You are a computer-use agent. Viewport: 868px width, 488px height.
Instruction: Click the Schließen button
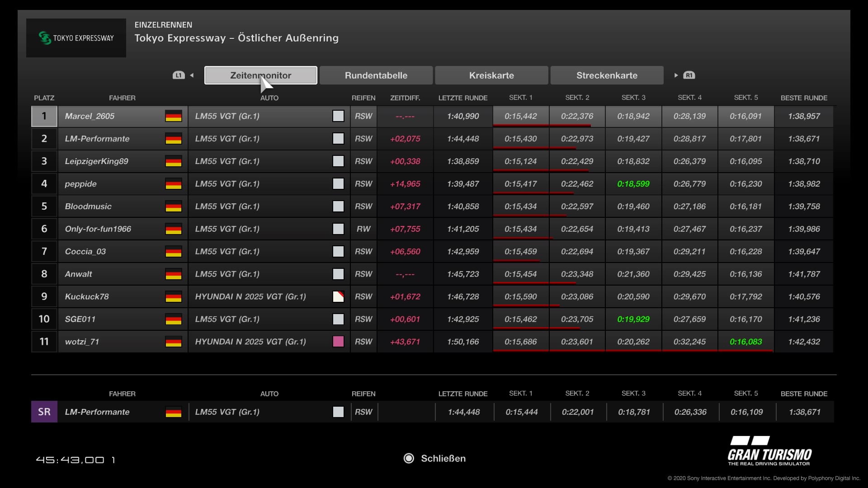click(x=443, y=458)
